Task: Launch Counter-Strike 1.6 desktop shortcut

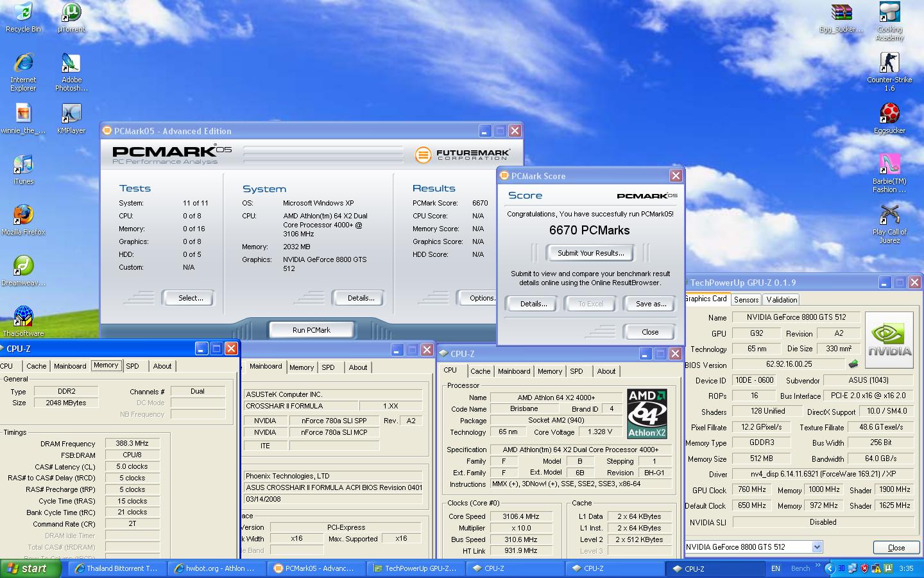Action: (889, 72)
